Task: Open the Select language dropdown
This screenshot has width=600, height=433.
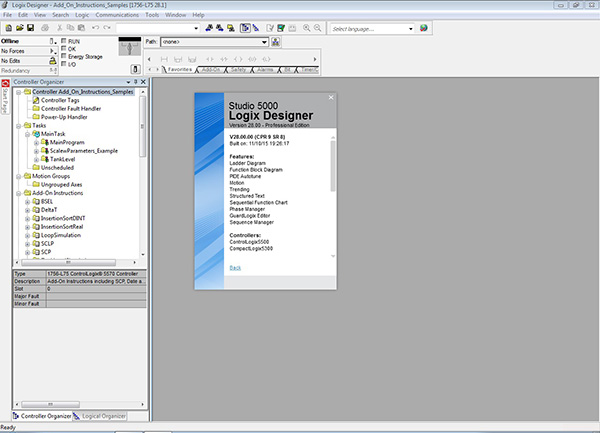Action: click(x=410, y=28)
